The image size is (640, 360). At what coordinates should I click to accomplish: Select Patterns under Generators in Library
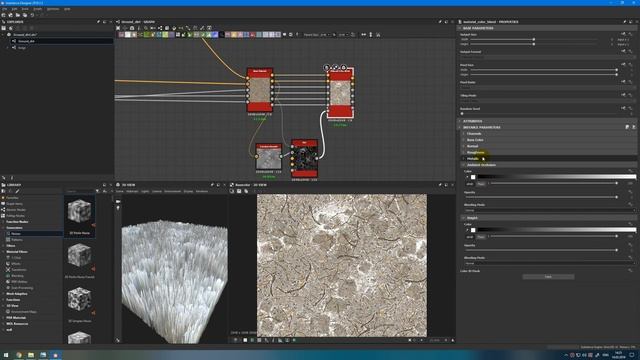click(17, 240)
